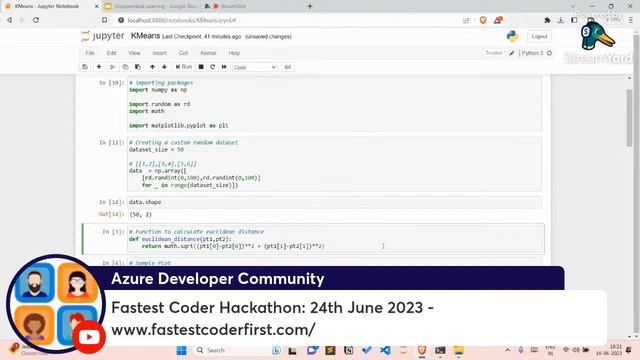Click the imports code cell
The image size is (640, 360).
[334, 104]
